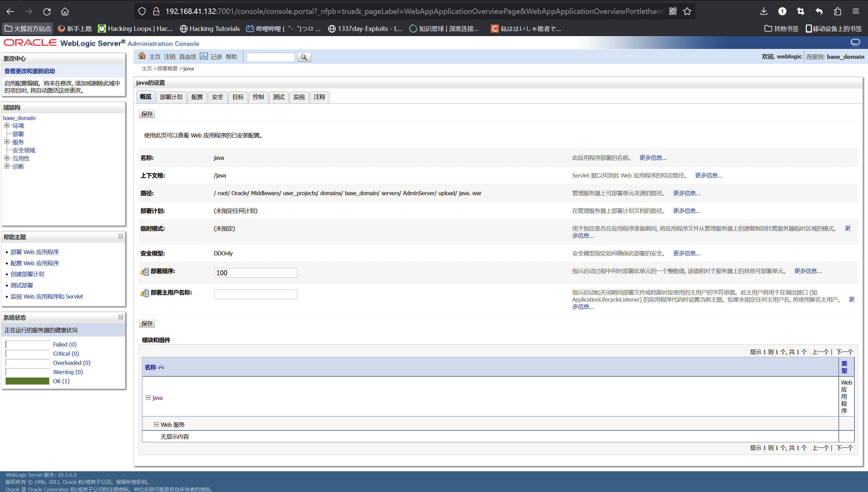Image resolution: width=868 pixels, height=492 pixels.
Task: Expand the 服务 tree node
Action: (6, 142)
